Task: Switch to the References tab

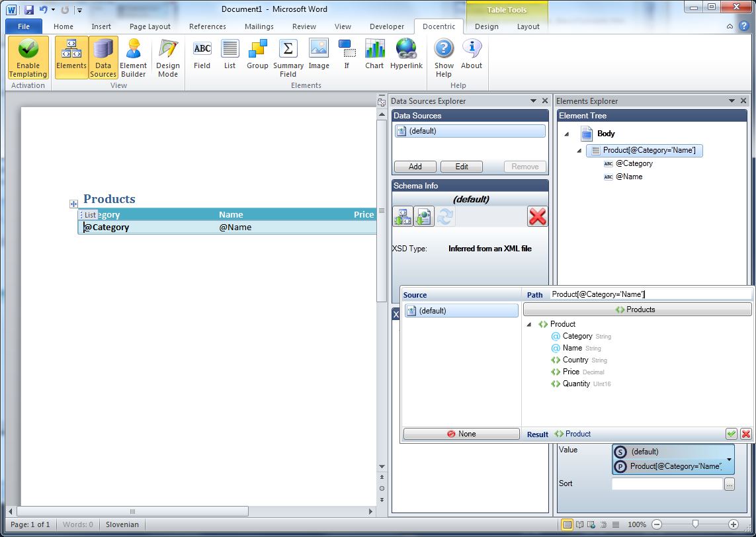Action: pyautogui.click(x=207, y=26)
